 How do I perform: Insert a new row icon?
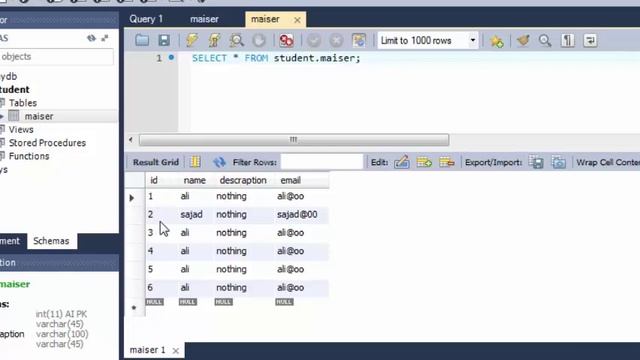tap(424, 162)
